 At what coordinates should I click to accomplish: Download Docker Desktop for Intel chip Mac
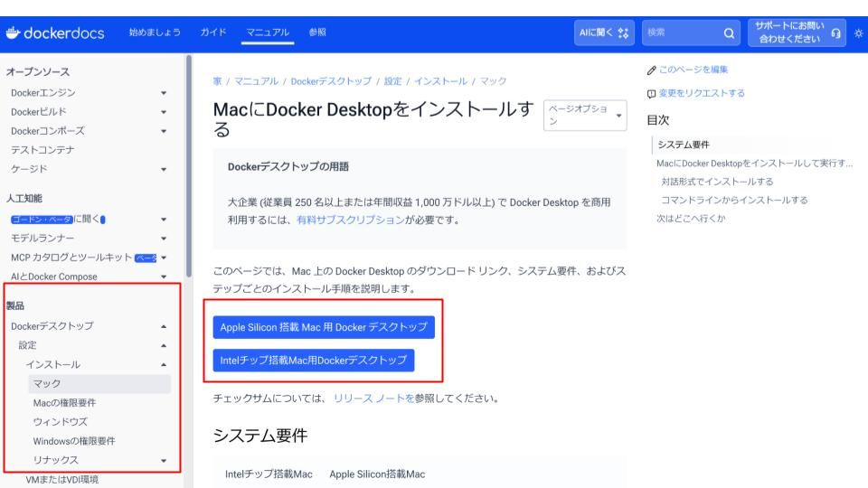point(313,360)
